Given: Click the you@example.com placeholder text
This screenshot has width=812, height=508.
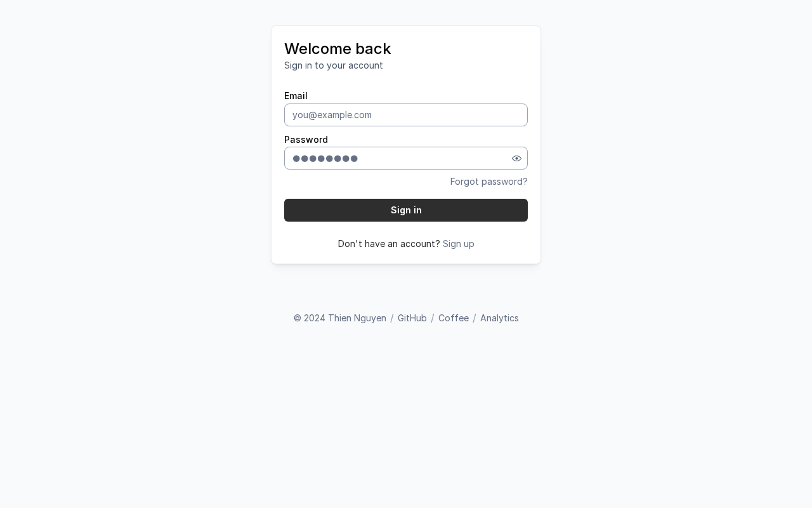Looking at the screenshot, I should 332,115.
